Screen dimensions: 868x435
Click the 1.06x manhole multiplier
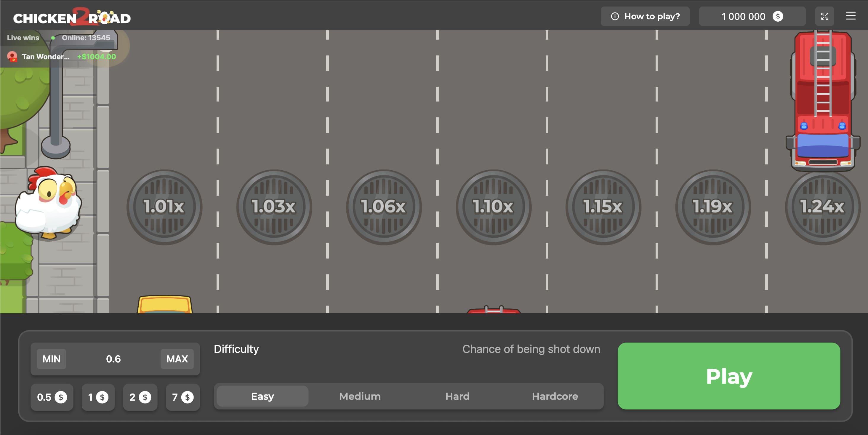pos(383,207)
